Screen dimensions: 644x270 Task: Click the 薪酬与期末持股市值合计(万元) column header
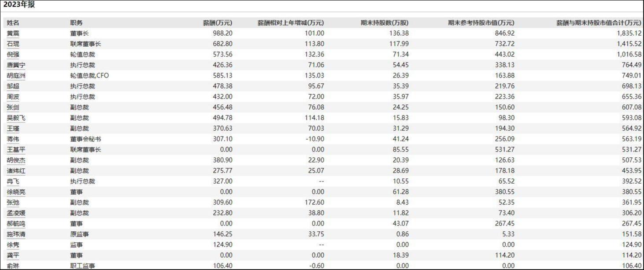pyautogui.click(x=599, y=23)
